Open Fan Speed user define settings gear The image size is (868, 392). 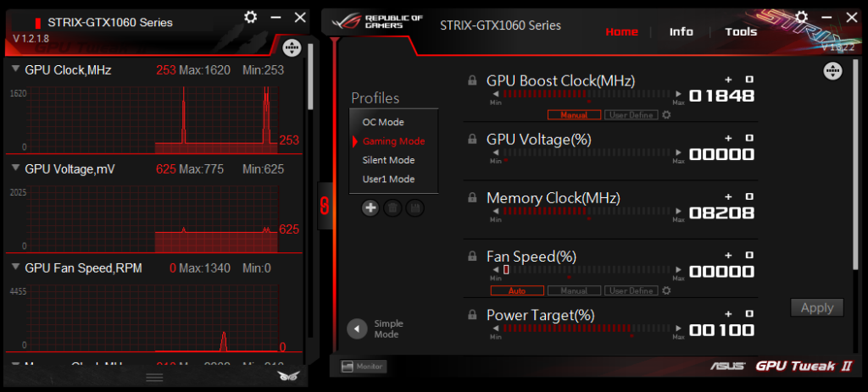666,290
